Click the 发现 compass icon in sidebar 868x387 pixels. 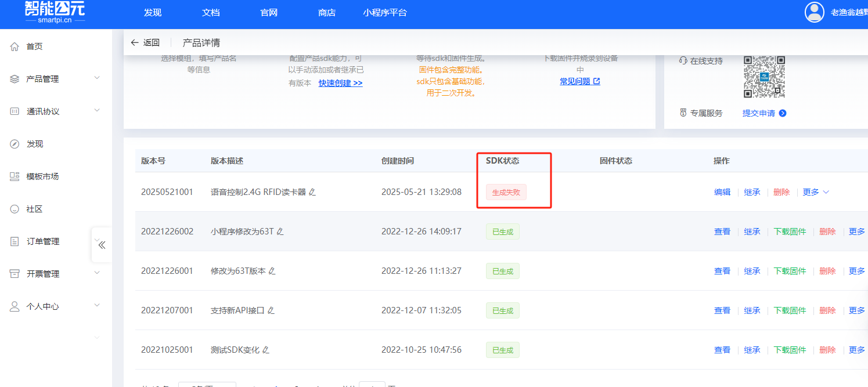tap(14, 143)
